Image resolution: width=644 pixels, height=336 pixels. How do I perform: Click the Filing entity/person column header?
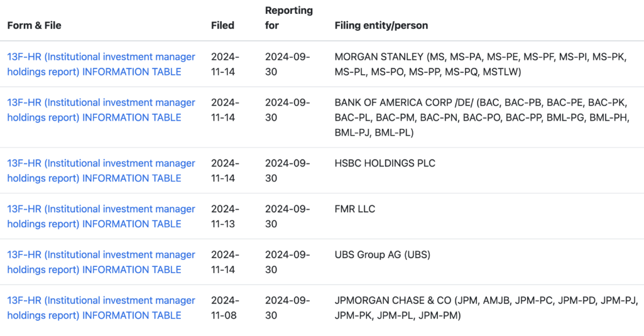coord(381,26)
